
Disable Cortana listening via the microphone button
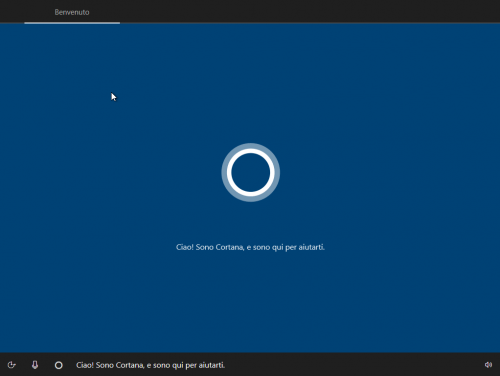[x=35, y=365]
